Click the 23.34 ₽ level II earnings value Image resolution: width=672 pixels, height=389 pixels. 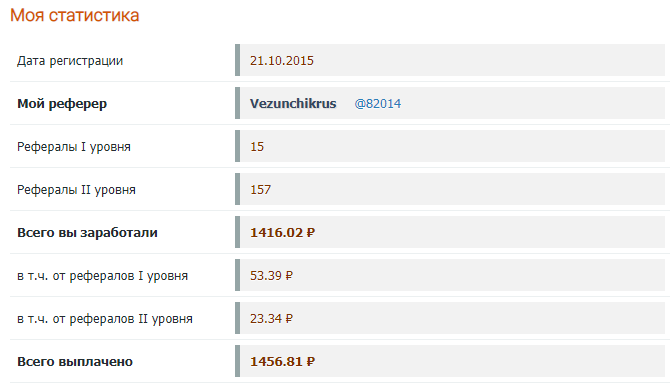(271, 319)
